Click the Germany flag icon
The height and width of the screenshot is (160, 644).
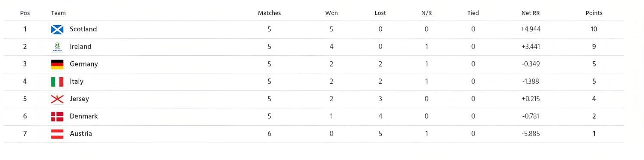(x=57, y=64)
